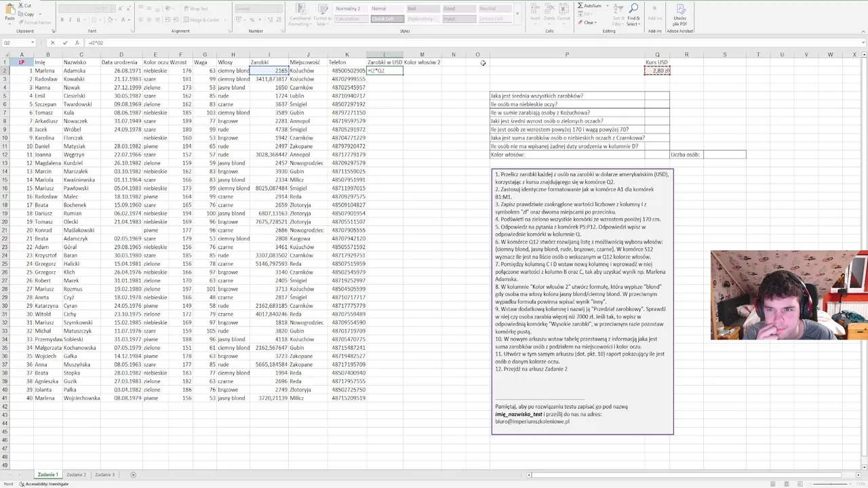Switch to the Zadanie 2 sheet tab

point(76,474)
